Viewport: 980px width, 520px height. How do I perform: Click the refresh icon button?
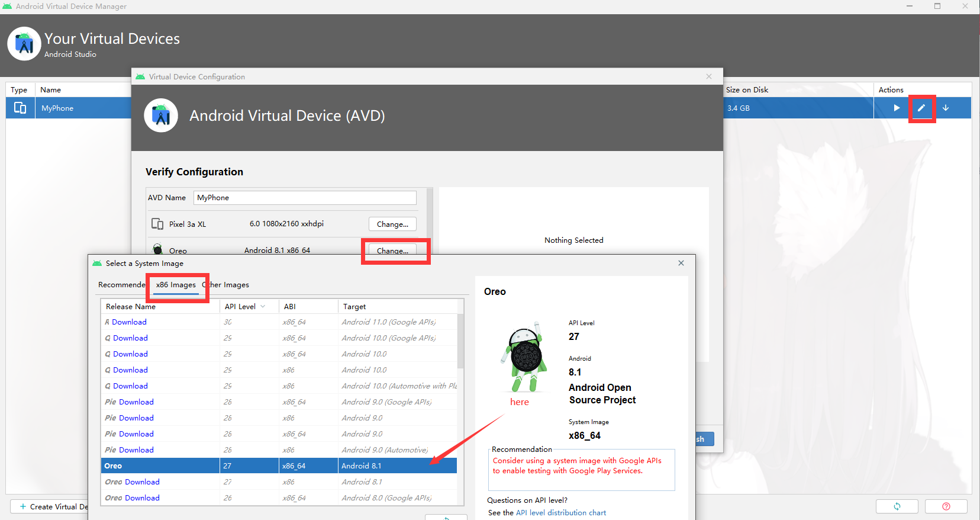pos(897,506)
